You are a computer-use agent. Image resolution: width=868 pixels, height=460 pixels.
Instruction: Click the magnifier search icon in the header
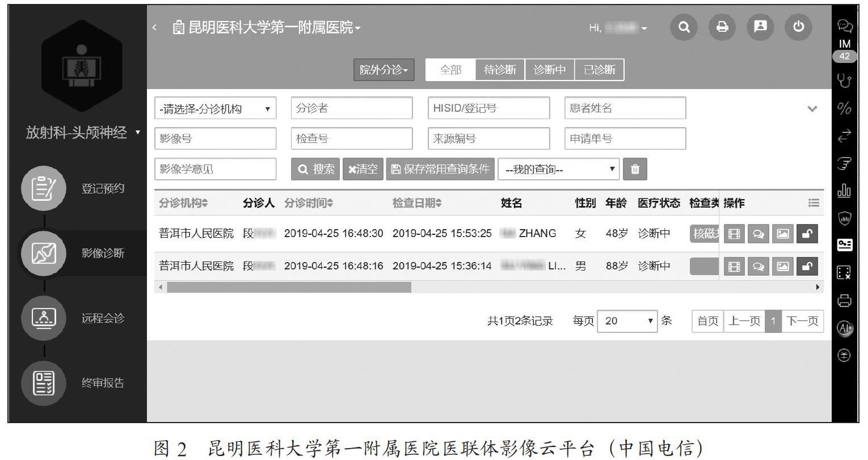point(684,27)
